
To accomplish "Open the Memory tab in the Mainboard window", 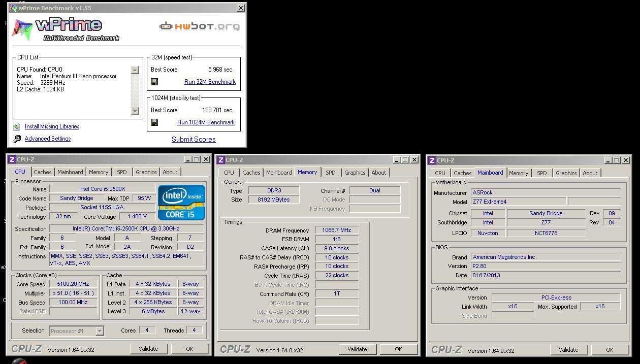I will [519, 173].
